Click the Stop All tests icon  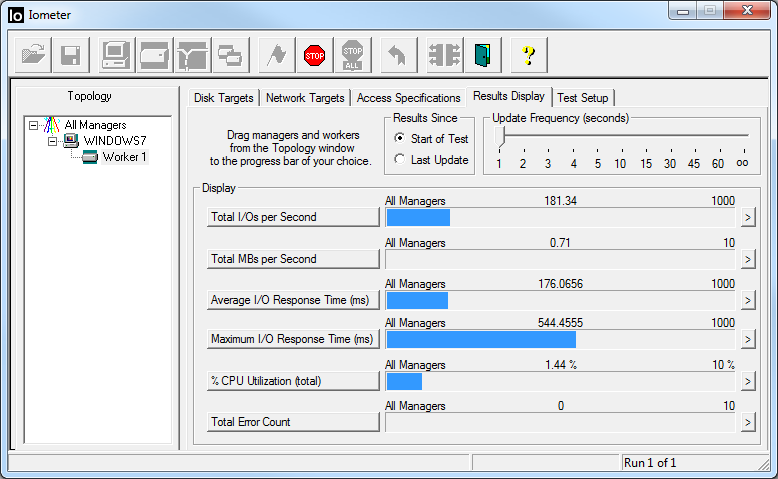tap(352, 55)
